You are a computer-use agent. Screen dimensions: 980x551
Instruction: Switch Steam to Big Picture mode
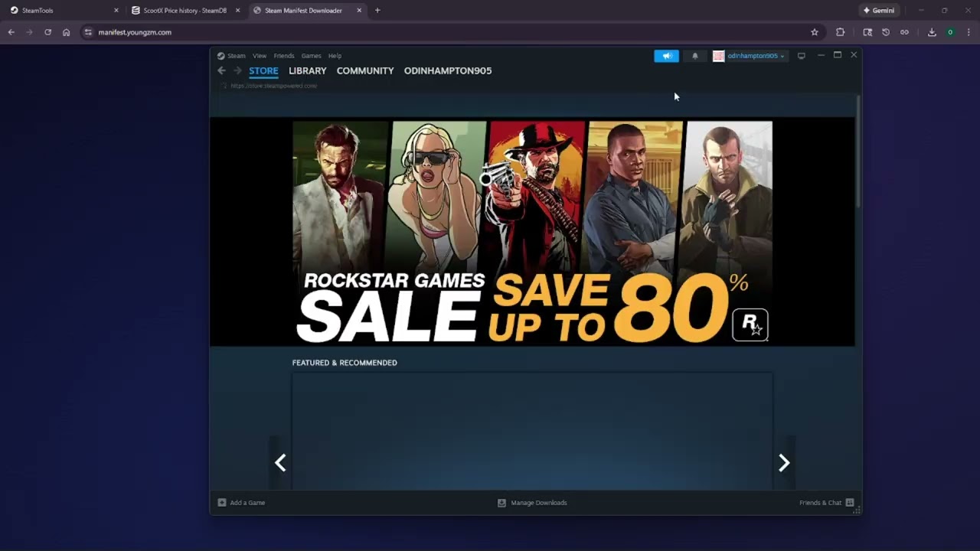pyautogui.click(x=802, y=56)
